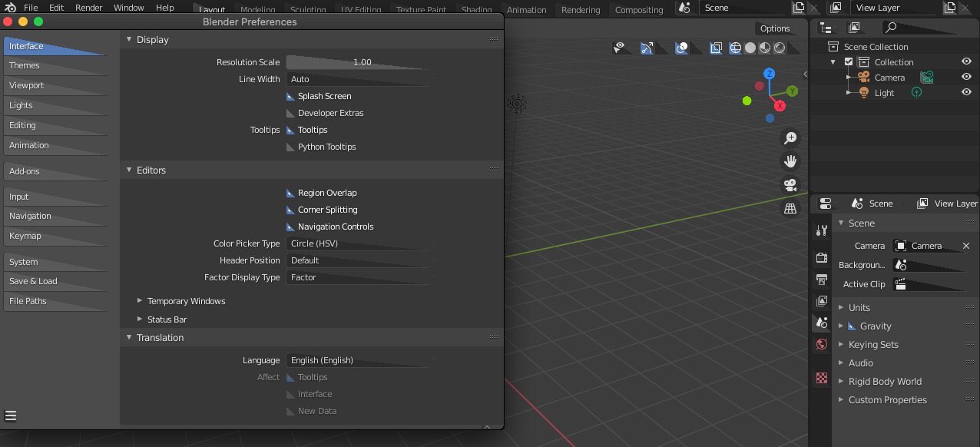The width and height of the screenshot is (980, 447).
Task: Click the object-type visibility eye icon in header
Action: pyautogui.click(x=619, y=48)
